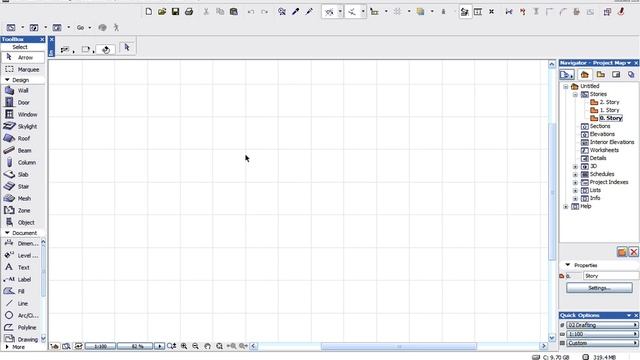
Task: Toggle arrow pointer option in info box
Action: [x=127, y=48]
